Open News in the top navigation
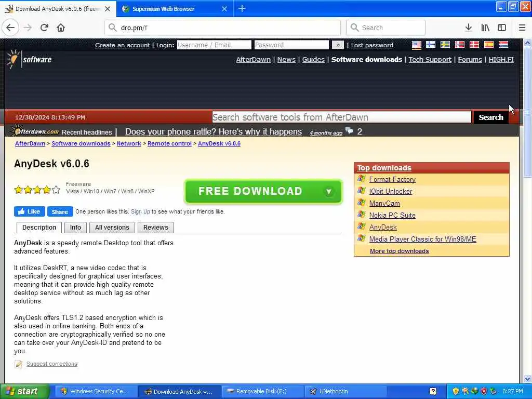 point(286,59)
